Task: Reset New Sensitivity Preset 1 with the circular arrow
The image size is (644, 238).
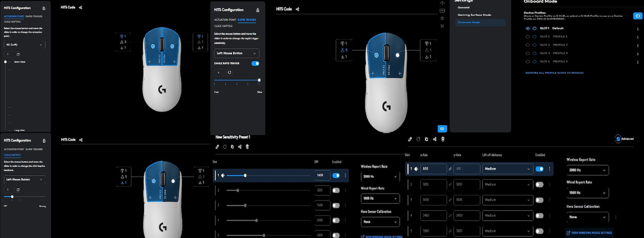Action: [x=225, y=147]
